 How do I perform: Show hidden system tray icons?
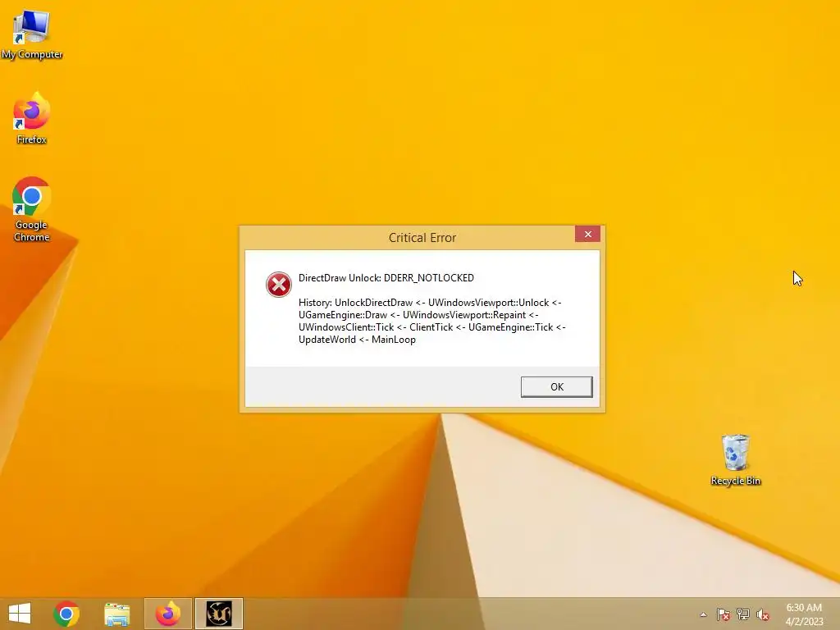point(703,614)
